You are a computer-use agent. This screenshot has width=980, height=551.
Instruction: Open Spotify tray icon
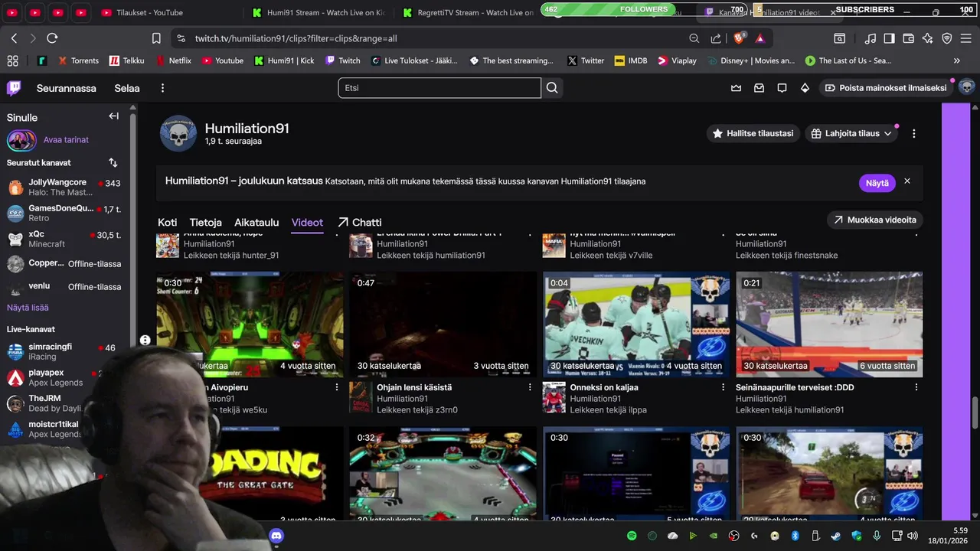632,536
